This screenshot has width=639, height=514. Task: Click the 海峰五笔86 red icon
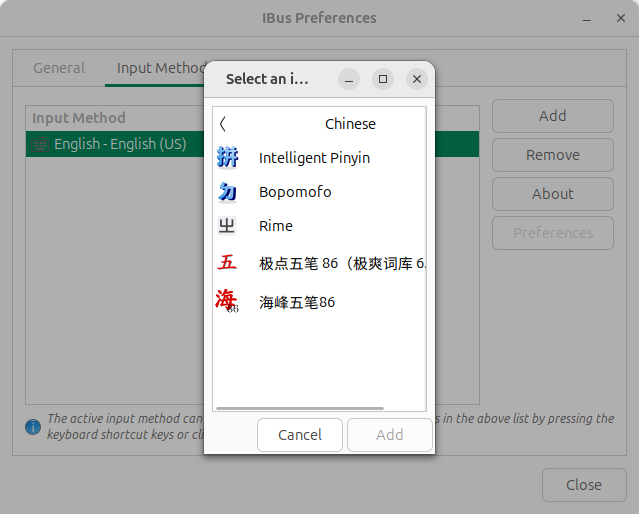[x=227, y=301]
